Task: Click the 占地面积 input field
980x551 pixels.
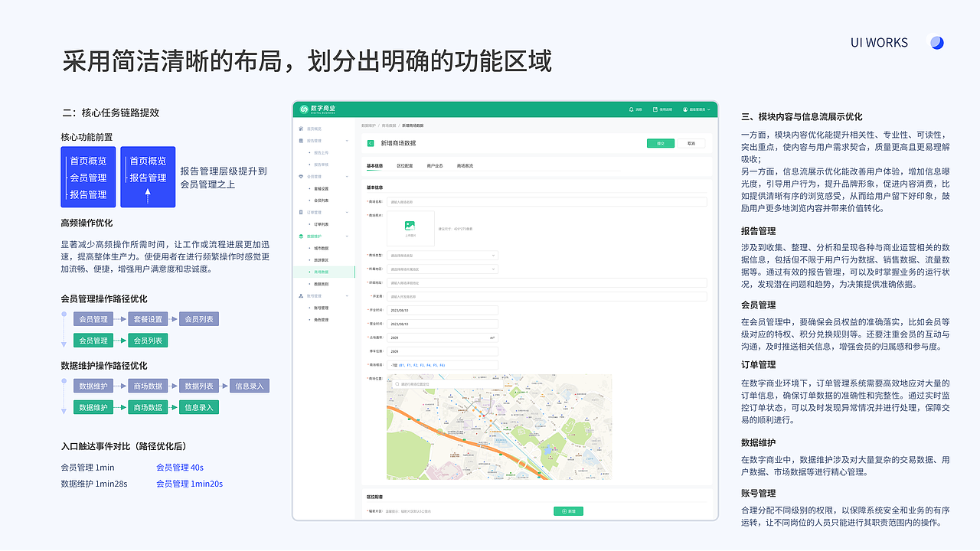Action: click(443, 337)
